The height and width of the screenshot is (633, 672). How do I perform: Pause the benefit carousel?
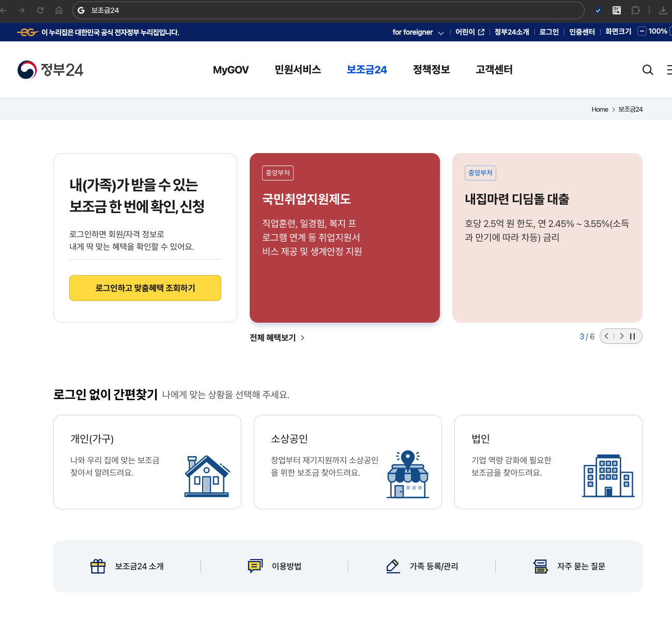click(x=632, y=336)
